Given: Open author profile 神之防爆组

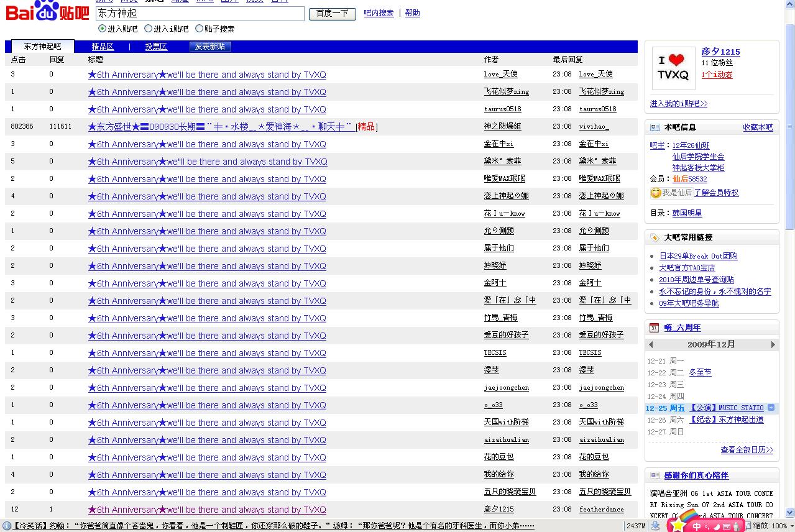Looking at the screenshot, I should tap(502, 126).
